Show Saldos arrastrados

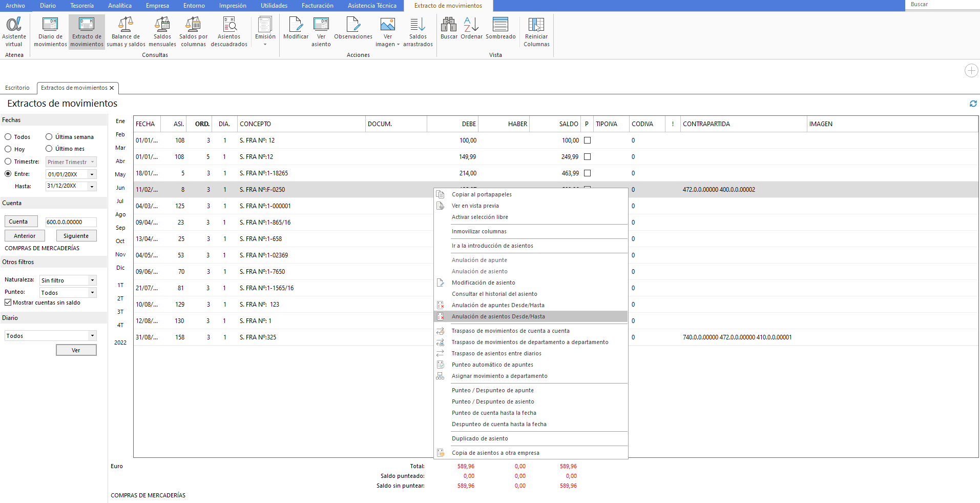418,32
